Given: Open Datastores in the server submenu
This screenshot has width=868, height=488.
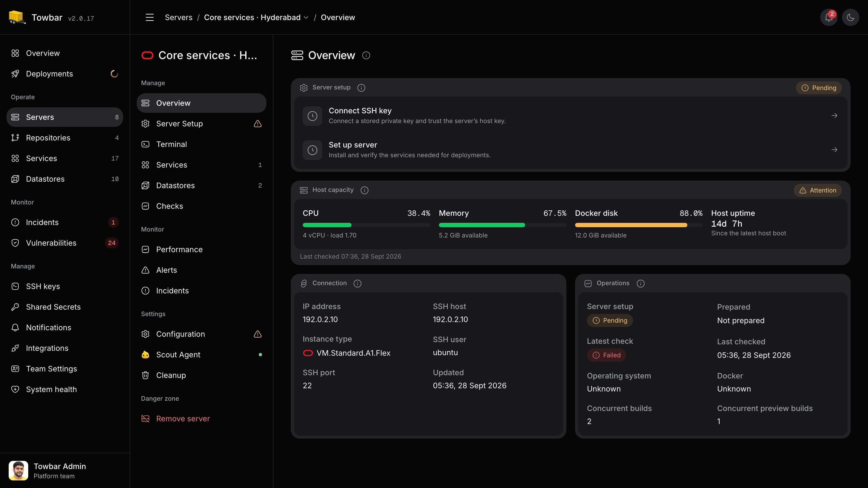Looking at the screenshot, I should point(201,185).
